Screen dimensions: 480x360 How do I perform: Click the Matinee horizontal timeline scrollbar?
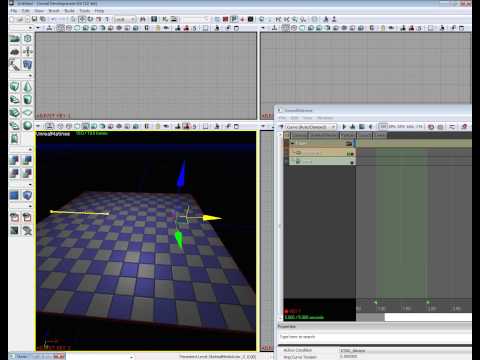[x=414, y=317]
